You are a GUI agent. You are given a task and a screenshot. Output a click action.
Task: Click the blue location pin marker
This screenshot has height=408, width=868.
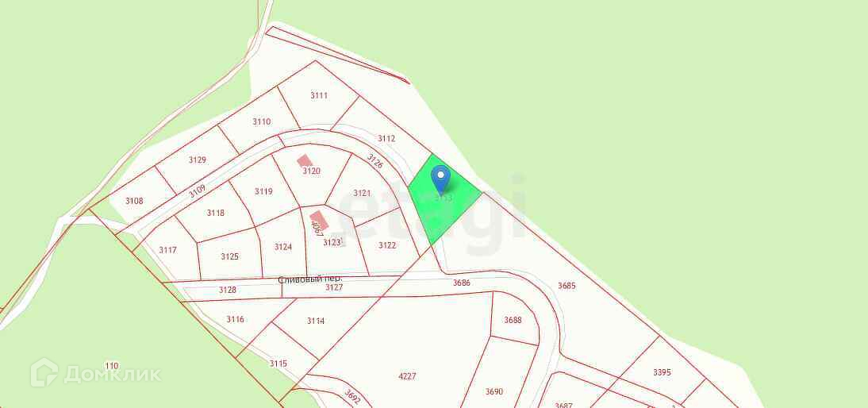pyautogui.click(x=440, y=179)
